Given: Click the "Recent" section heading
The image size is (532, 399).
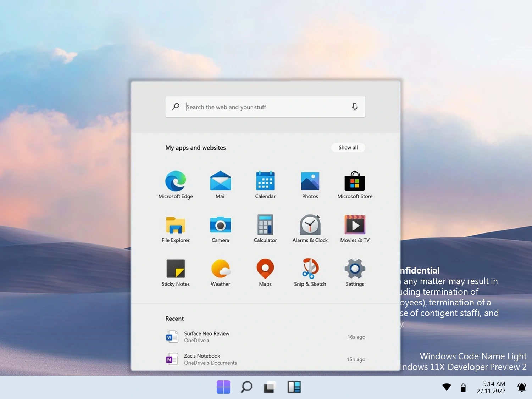Looking at the screenshot, I should [174, 319].
